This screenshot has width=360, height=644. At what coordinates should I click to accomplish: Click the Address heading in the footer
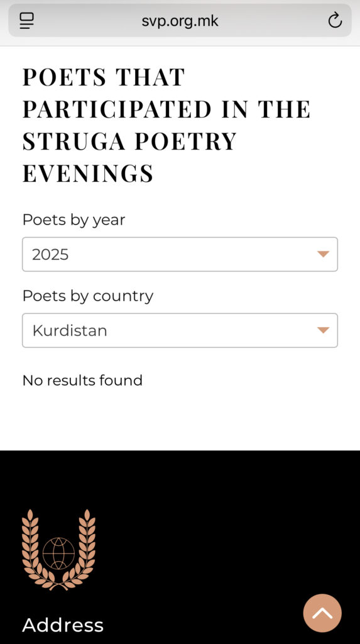click(x=63, y=625)
